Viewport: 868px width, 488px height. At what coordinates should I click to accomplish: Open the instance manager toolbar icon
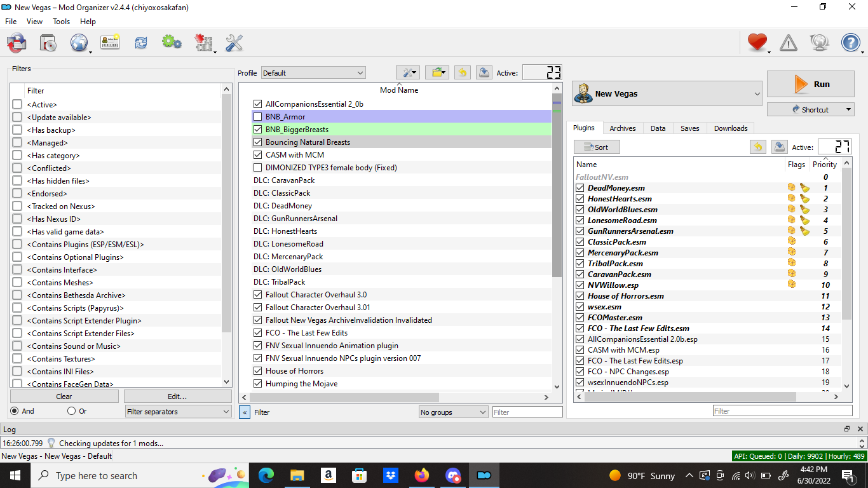click(x=17, y=43)
